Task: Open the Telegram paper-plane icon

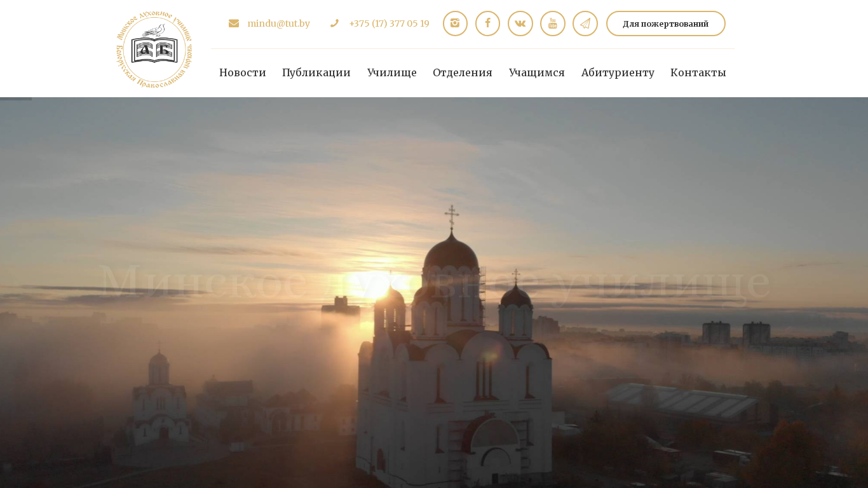Action: click(585, 24)
